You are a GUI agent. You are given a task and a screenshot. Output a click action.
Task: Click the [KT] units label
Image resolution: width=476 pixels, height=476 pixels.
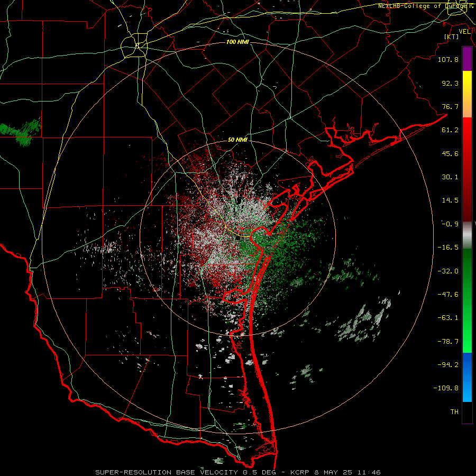452,36
